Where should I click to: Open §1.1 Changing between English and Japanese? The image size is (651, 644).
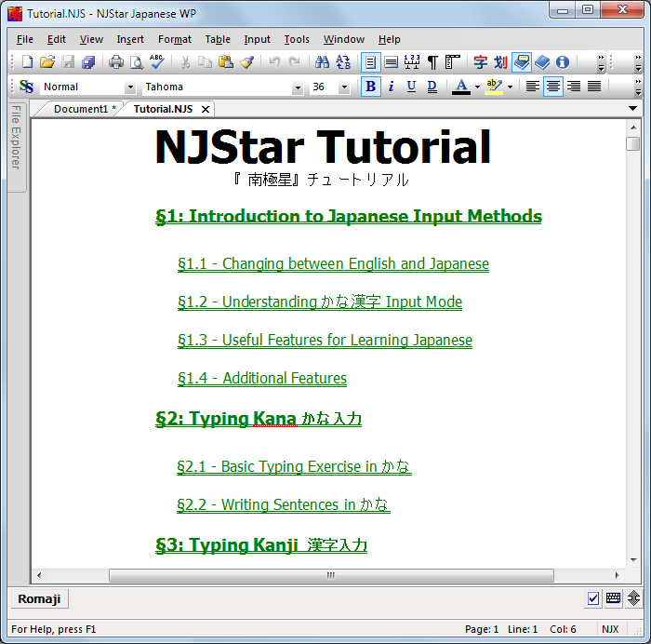click(x=333, y=263)
